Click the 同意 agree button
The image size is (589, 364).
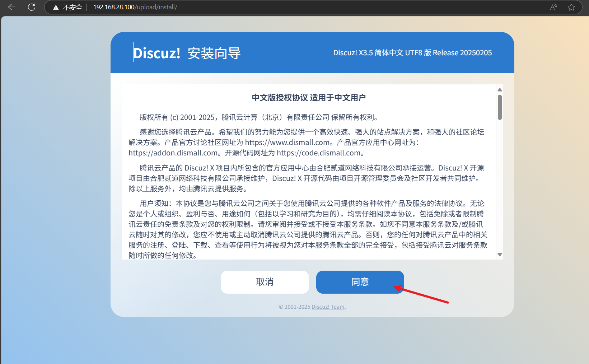[x=360, y=282]
